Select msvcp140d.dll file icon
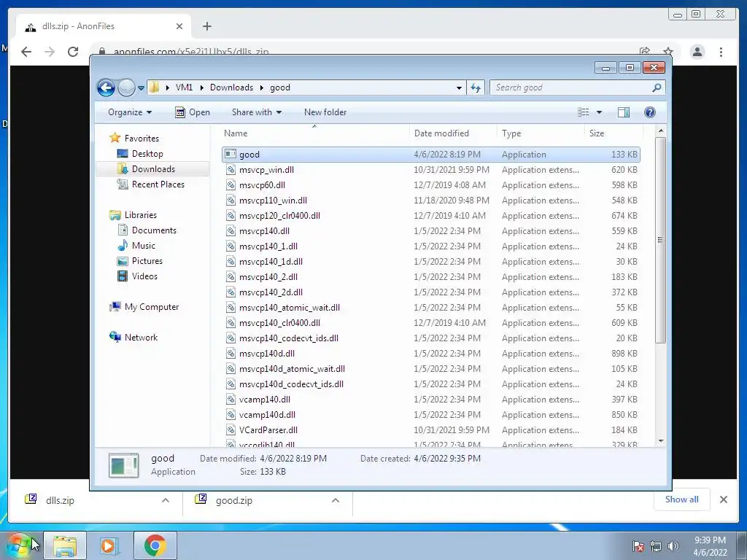 pyautogui.click(x=231, y=354)
